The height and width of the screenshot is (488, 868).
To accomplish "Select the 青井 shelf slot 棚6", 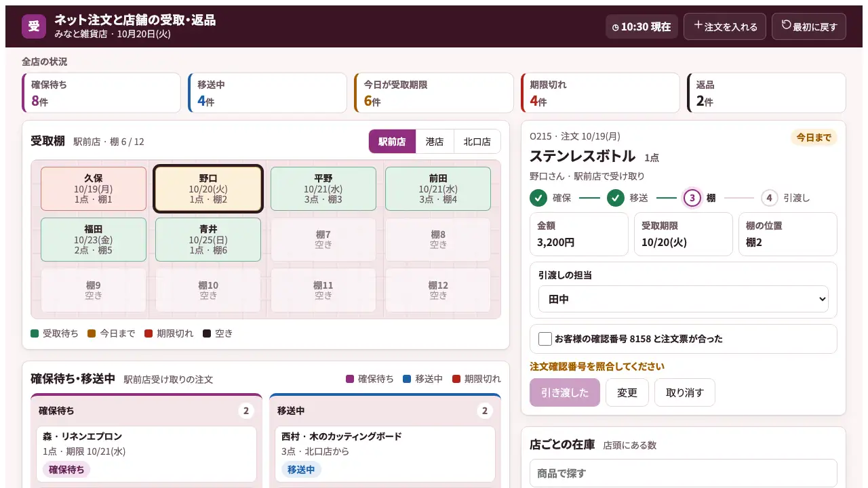I will [208, 239].
